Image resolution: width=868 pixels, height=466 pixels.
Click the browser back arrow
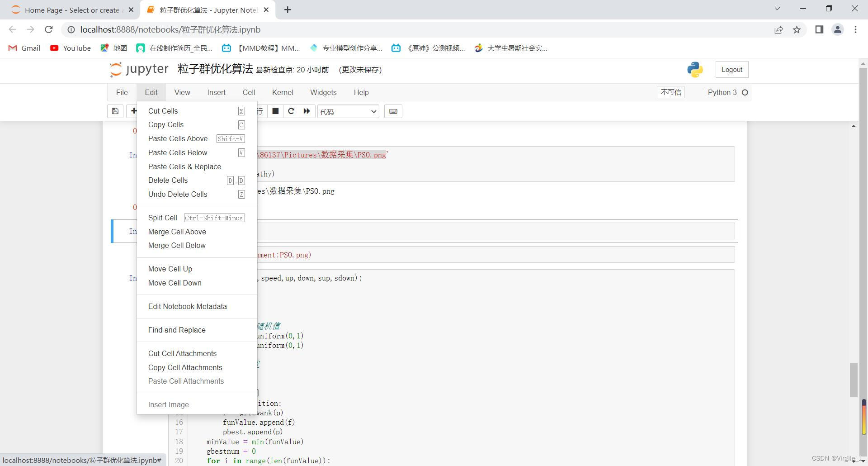(x=13, y=29)
